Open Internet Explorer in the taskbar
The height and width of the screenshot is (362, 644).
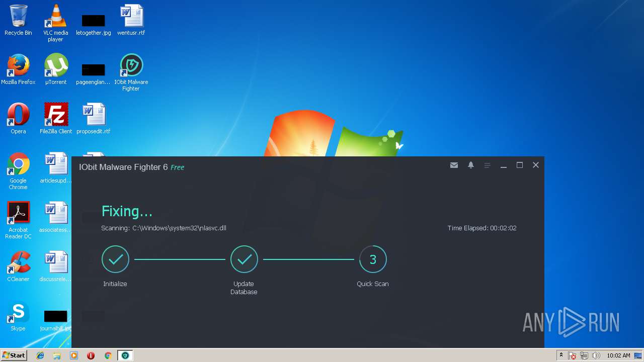click(x=40, y=355)
